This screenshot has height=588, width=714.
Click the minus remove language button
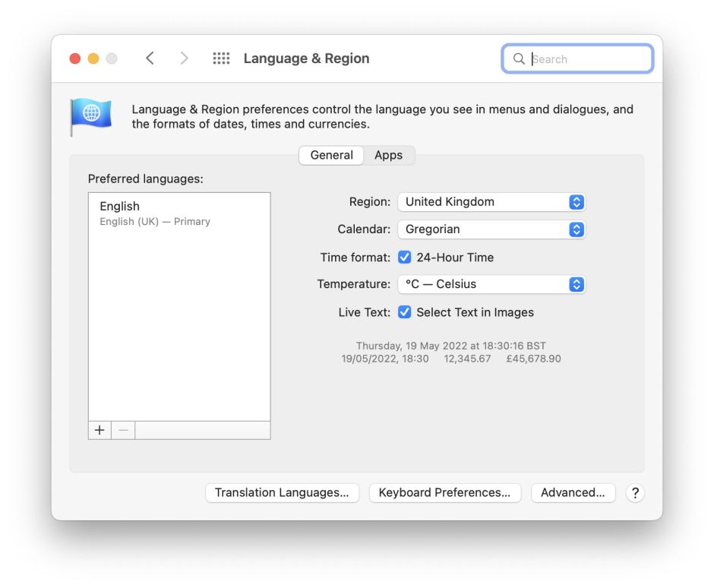point(123,430)
